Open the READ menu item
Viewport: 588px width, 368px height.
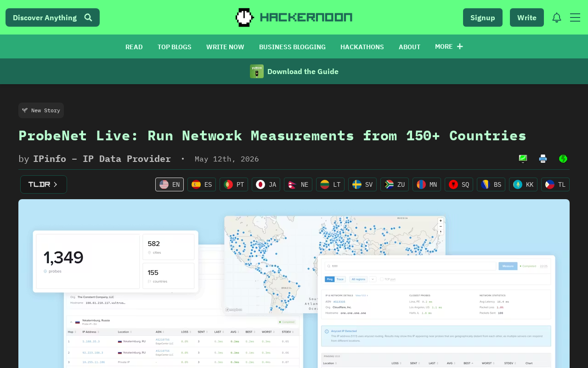click(x=134, y=47)
